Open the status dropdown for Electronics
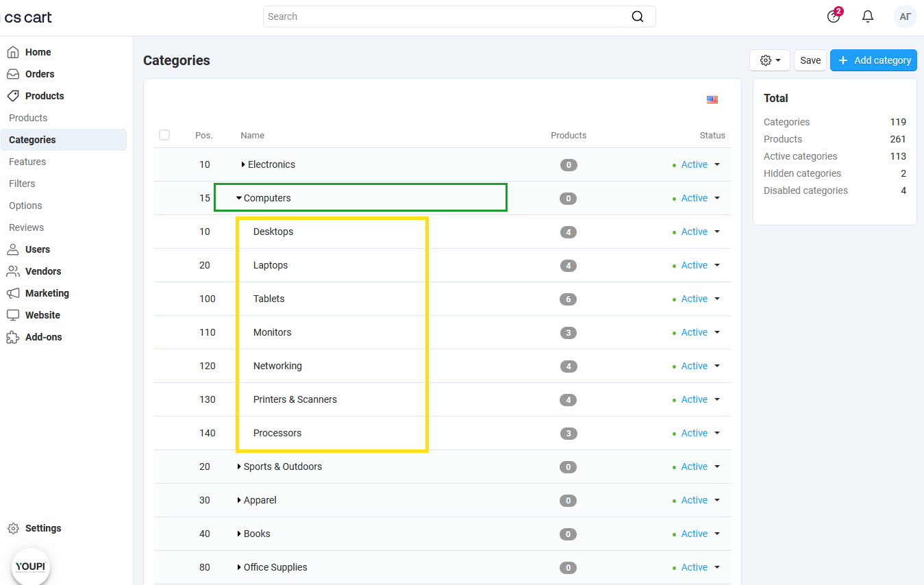 pyautogui.click(x=717, y=164)
